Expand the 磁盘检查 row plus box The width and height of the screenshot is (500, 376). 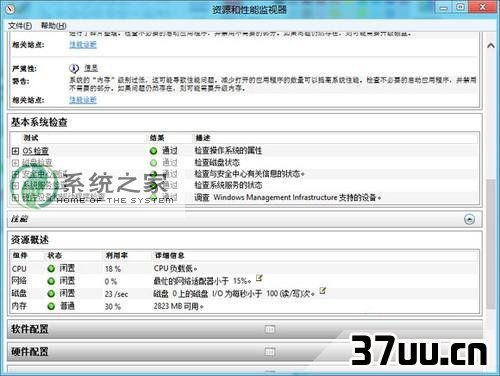pos(15,163)
